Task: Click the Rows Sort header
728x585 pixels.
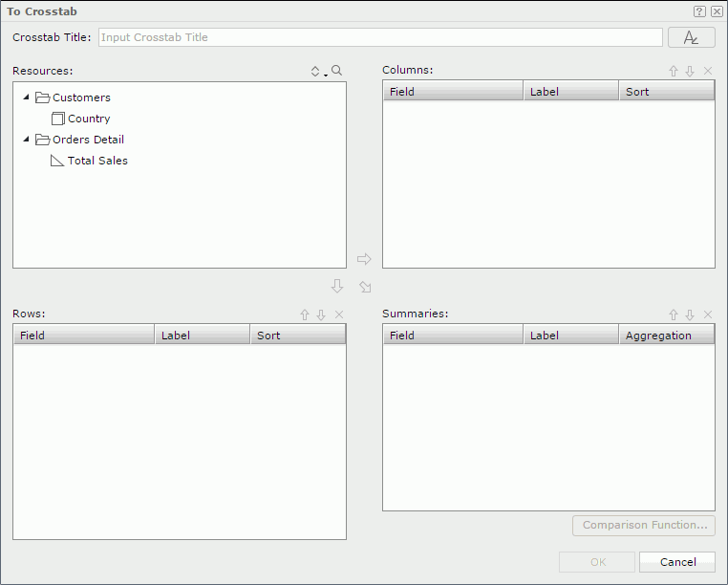Action: tap(298, 335)
